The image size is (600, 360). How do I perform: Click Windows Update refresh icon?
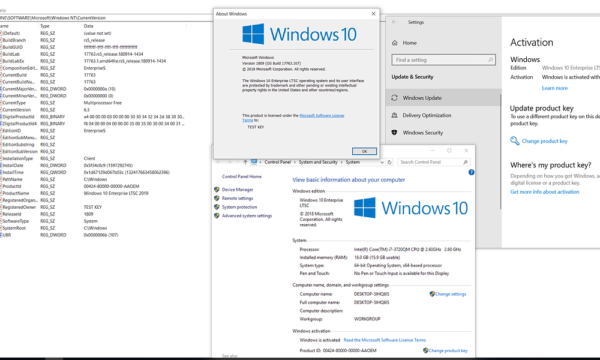(x=395, y=98)
